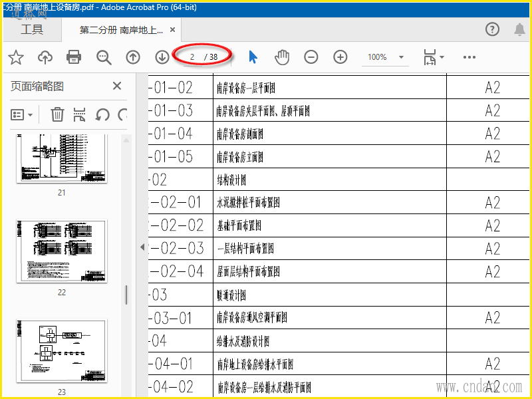Click the 页面缩略图 panel title

click(x=37, y=86)
